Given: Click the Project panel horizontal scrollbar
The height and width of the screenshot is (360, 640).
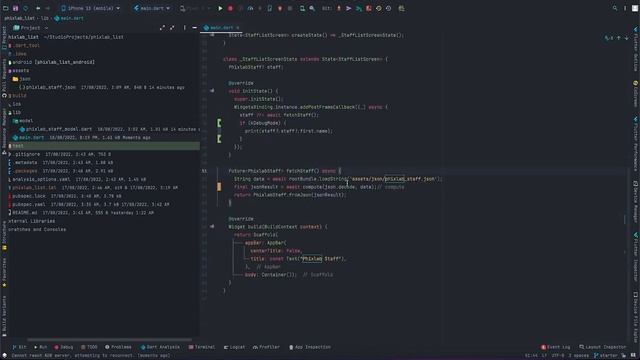Looking at the screenshot, I should tap(109, 339).
